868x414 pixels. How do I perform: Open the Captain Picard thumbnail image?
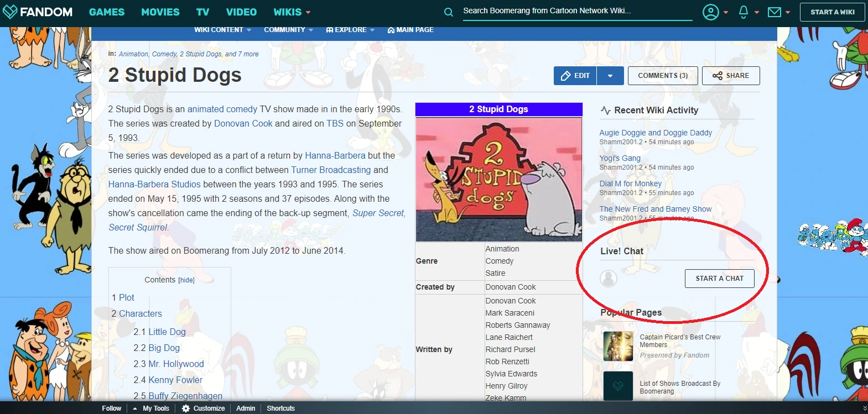618,347
